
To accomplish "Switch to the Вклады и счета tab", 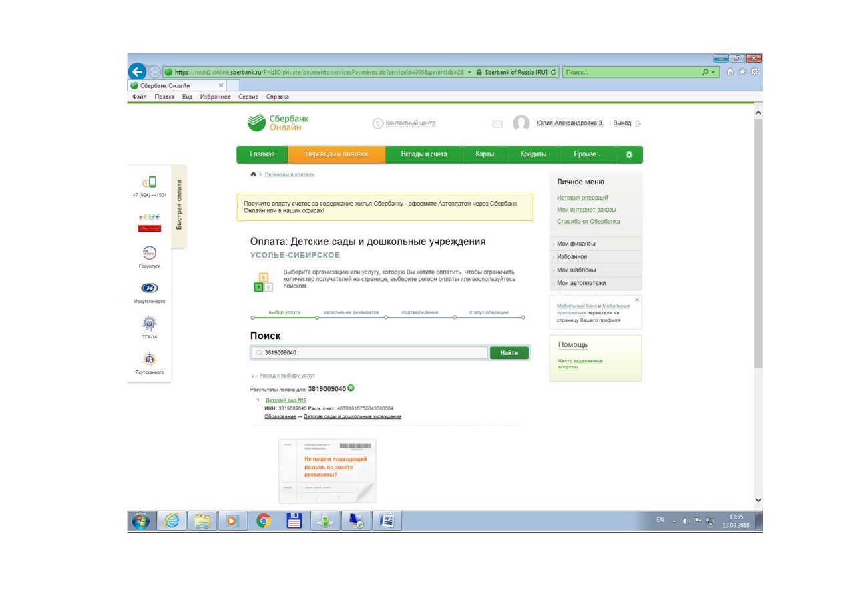I will pos(424,154).
